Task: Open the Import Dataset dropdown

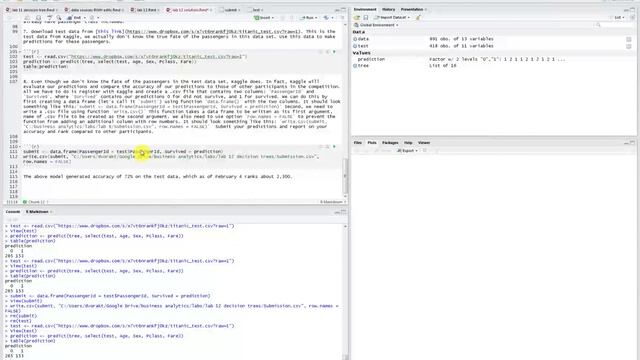Action: coord(392,18)
